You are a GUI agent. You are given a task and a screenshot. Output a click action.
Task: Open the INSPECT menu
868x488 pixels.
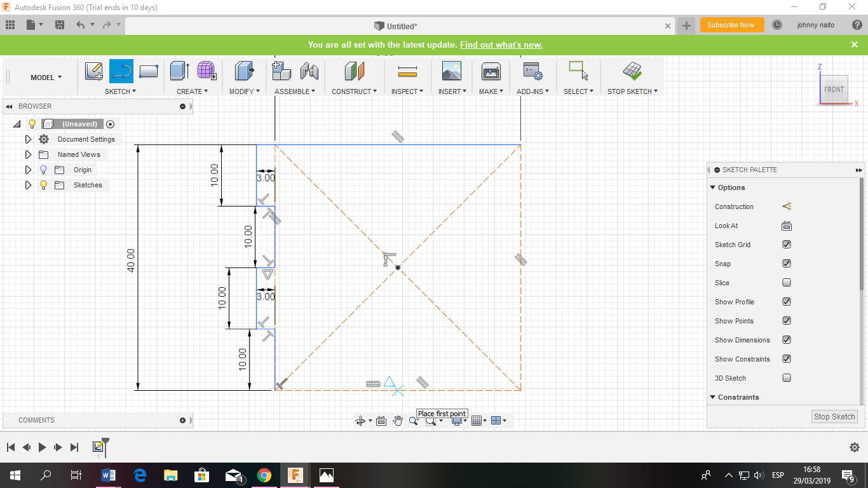[407, 91]
